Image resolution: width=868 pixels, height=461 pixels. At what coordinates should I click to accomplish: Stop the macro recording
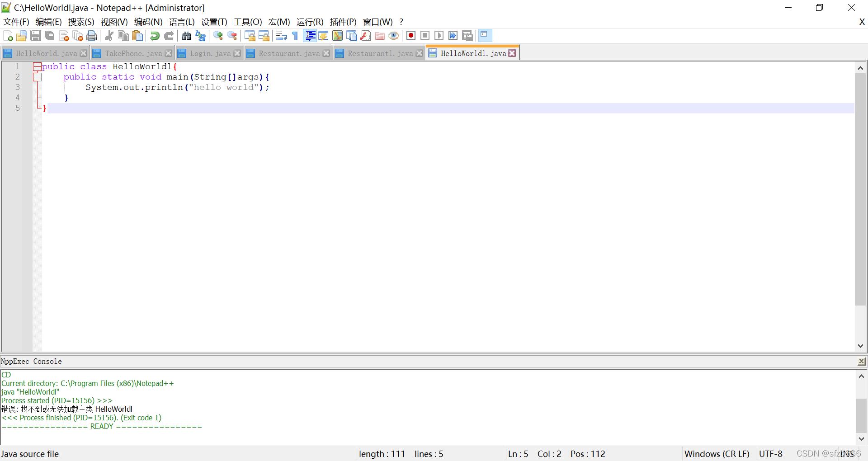pos(425,36)
